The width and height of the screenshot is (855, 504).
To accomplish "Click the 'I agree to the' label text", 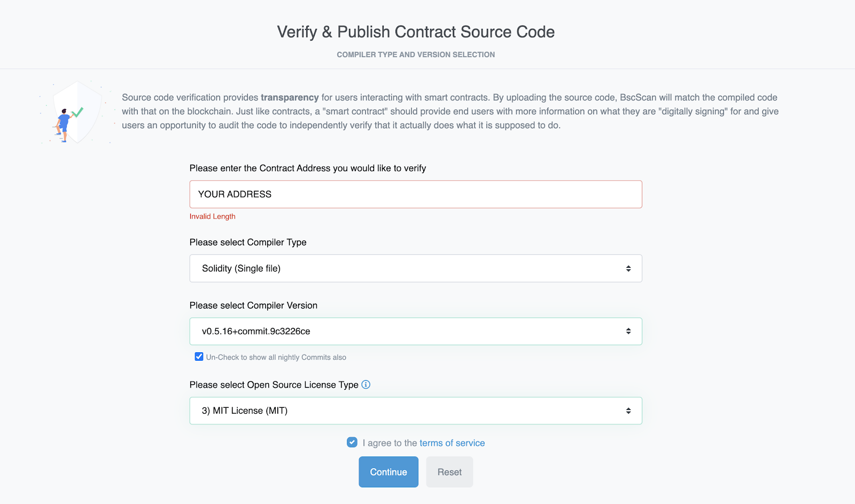I will pyautogui.click(x=390, y=443).
